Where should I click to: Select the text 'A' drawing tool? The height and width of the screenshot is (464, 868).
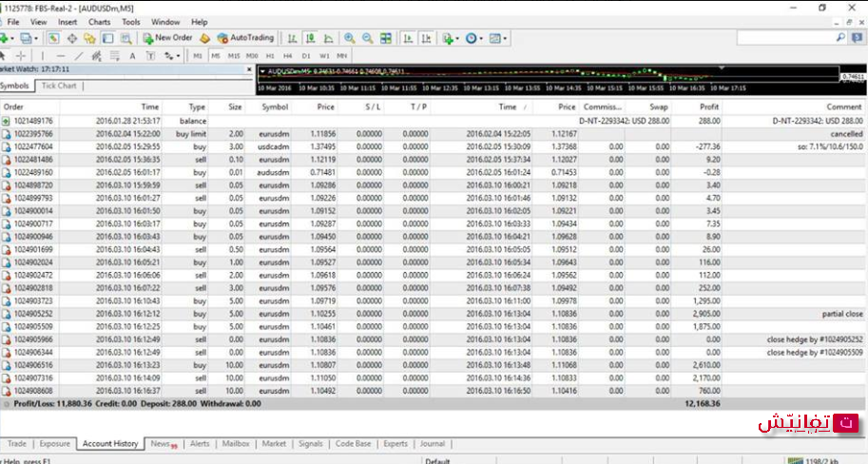pos(132,56)
